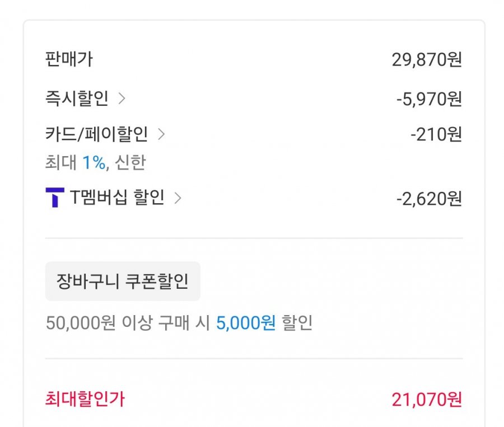504x427 pixels.
Task: Click the 29,870원 selling price
Action: coord(427,60)
